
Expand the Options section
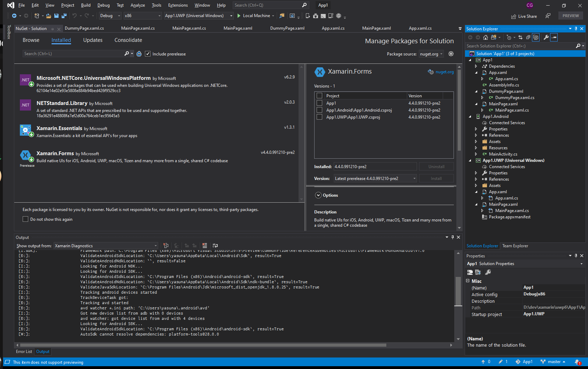(318, 195)
